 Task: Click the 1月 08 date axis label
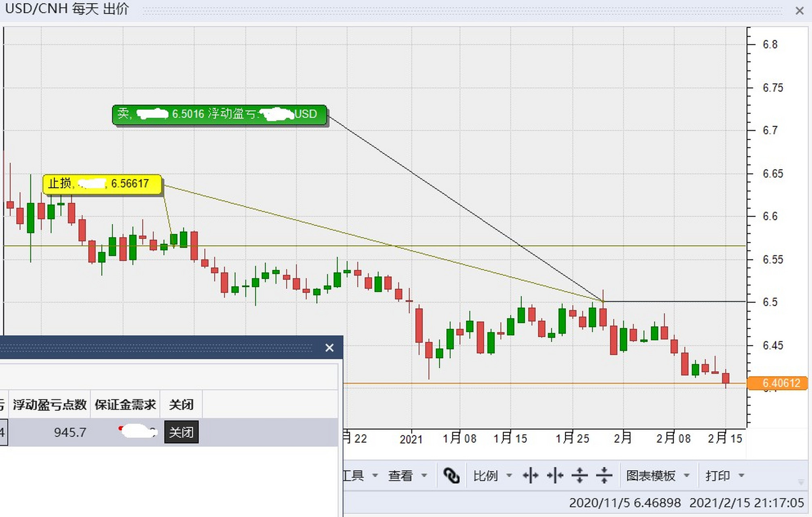[459, 438]
